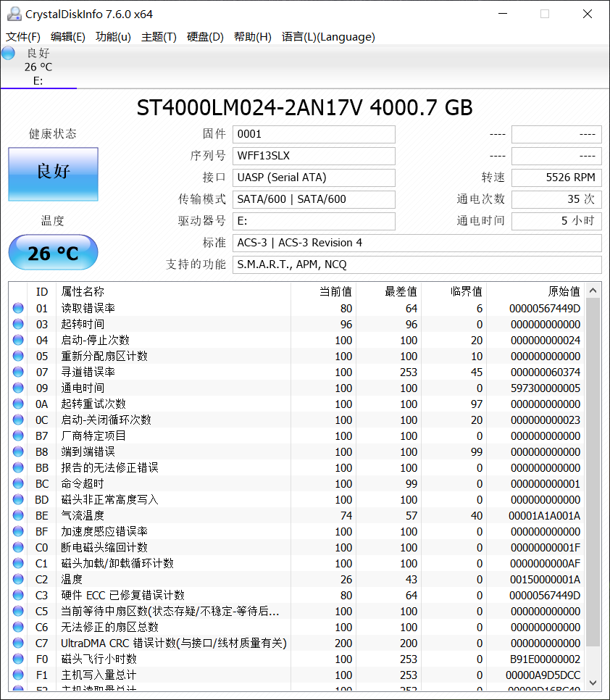Click the CrystalDiskInfo title bar icon
The image size is (610, 700).
click(x=14, y=13)
